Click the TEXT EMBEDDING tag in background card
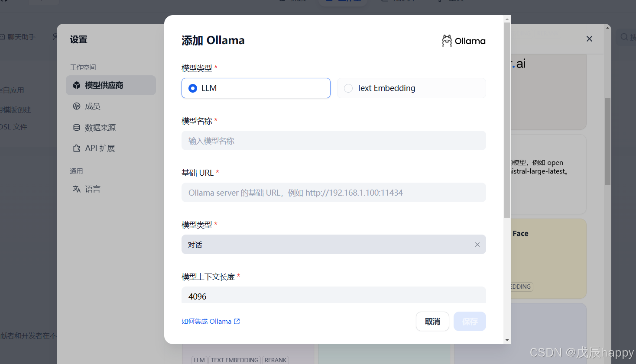 point(235,360)
